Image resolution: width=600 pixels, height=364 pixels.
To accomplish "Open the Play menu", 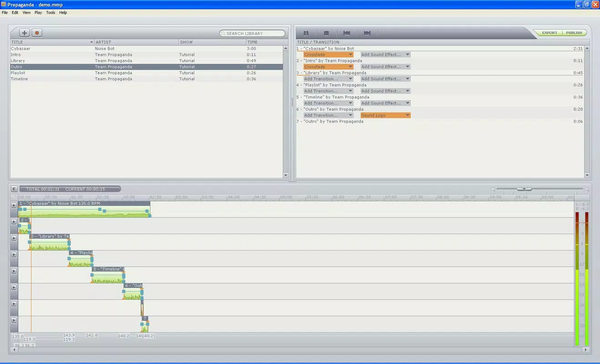I will 38,13.
